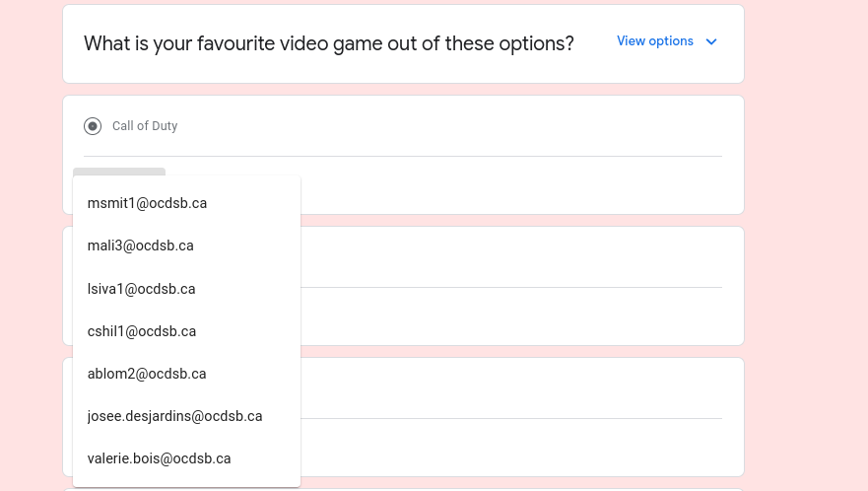Choose josee.desjardins@ocdsb.ca from the list
The image size is (868, 491).
(x=174, y=416)
